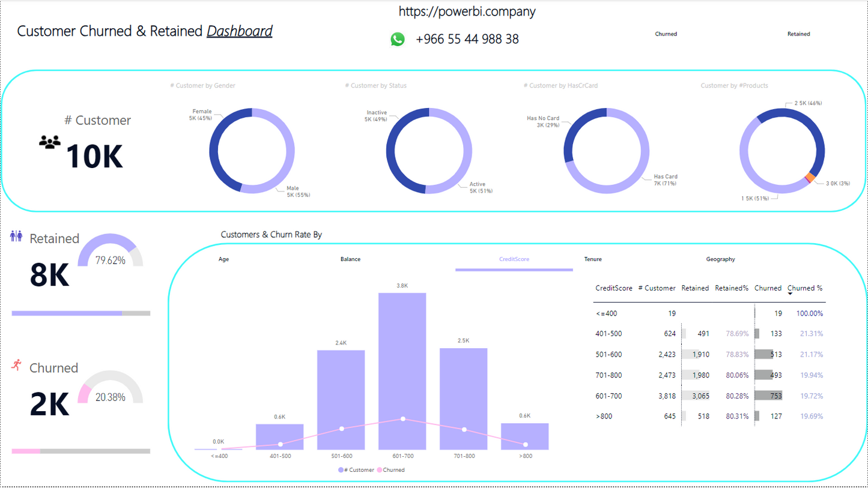Click the churn line marker above 601-700

pos(402,419)
